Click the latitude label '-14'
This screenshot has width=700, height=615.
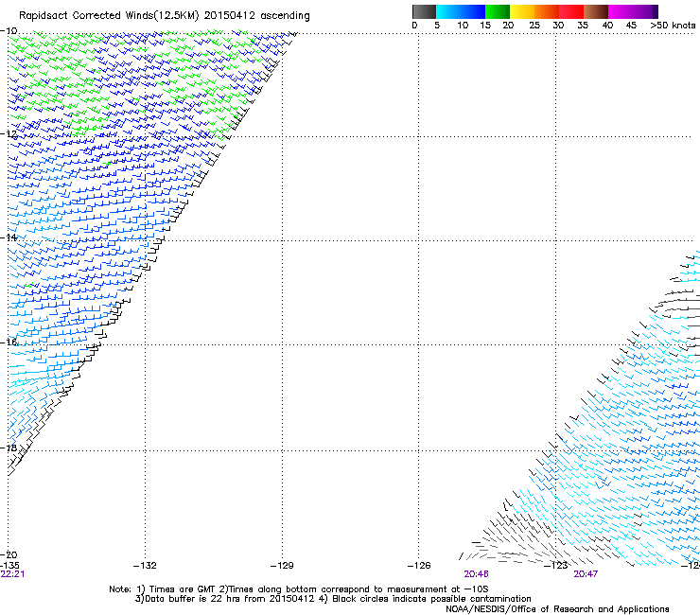pos(9,237)
